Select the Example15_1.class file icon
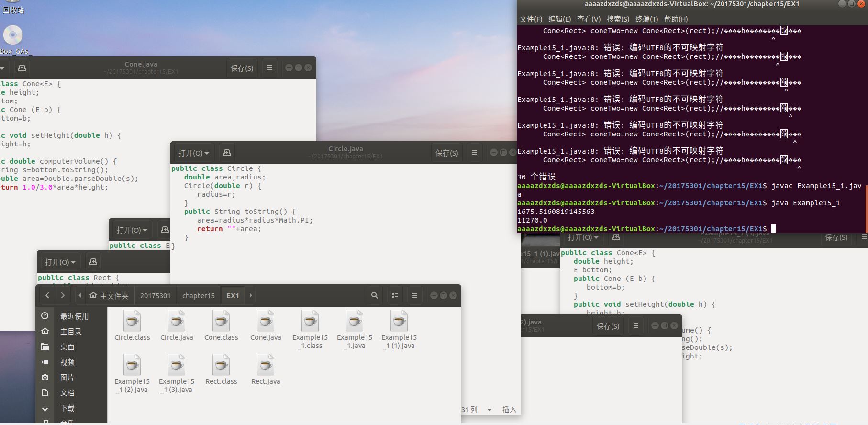Image resolution: width=868 pixels, height=425 pixels. coord(310,321)
